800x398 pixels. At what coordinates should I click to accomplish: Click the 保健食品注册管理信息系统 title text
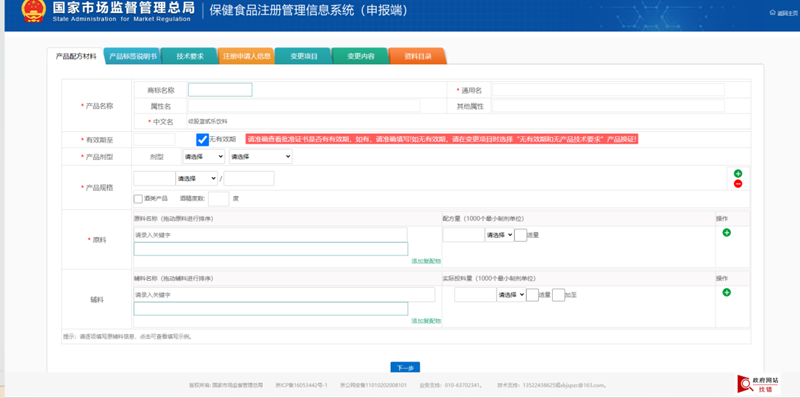pyautogui.click(x=309, y=11)
